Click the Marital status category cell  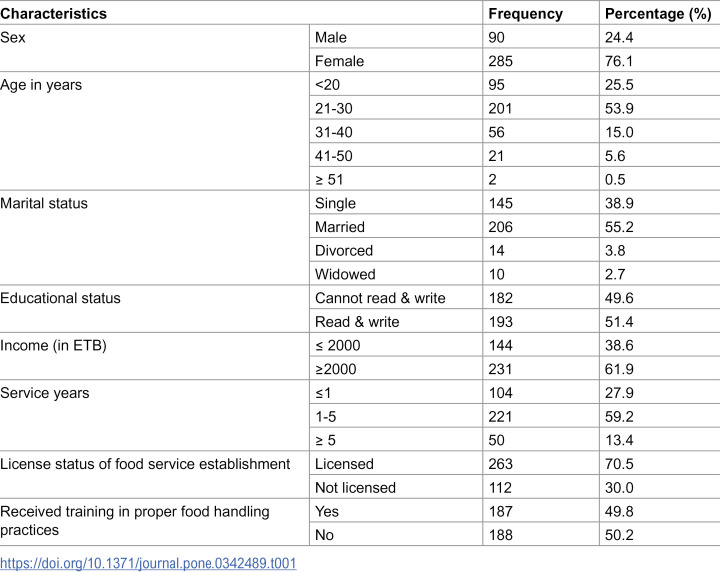tap(44, 203)
